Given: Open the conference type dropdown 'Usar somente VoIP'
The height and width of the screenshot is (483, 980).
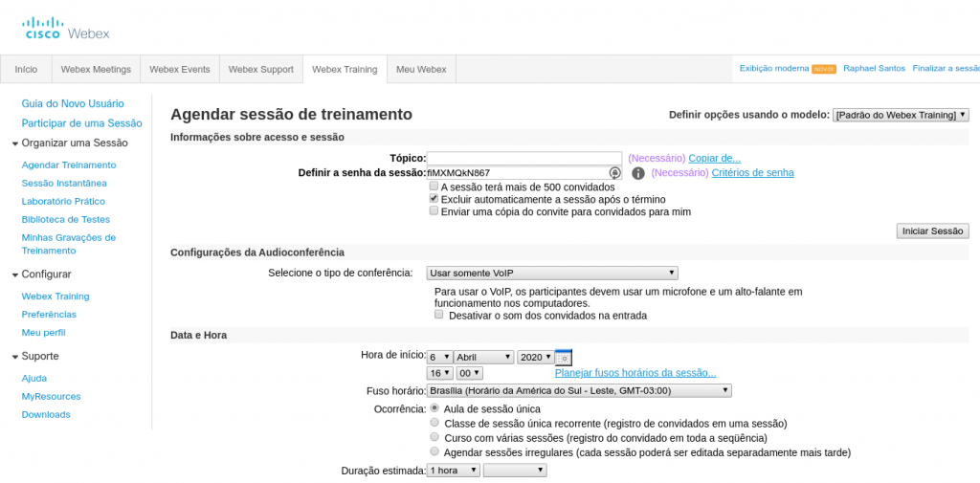Looking at the screenshot, I should (x=552, y=273).
